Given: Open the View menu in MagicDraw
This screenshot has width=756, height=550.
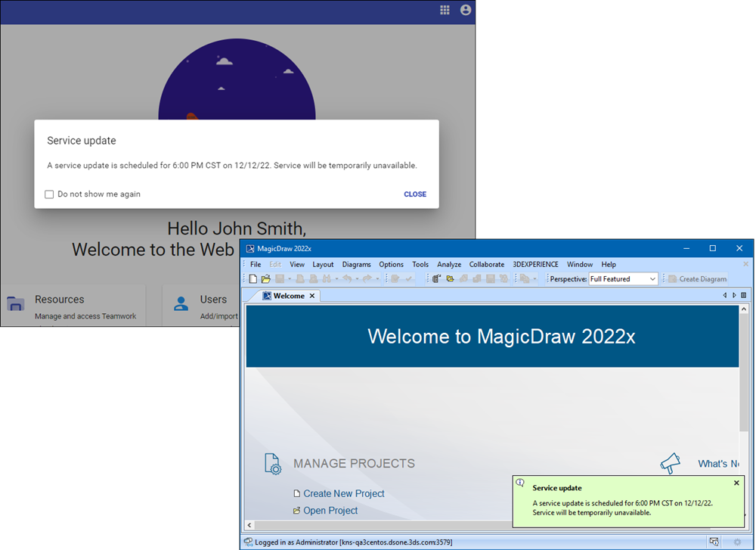Looking at the screenshot, I should pyautogui.click(x=297, y=264).
